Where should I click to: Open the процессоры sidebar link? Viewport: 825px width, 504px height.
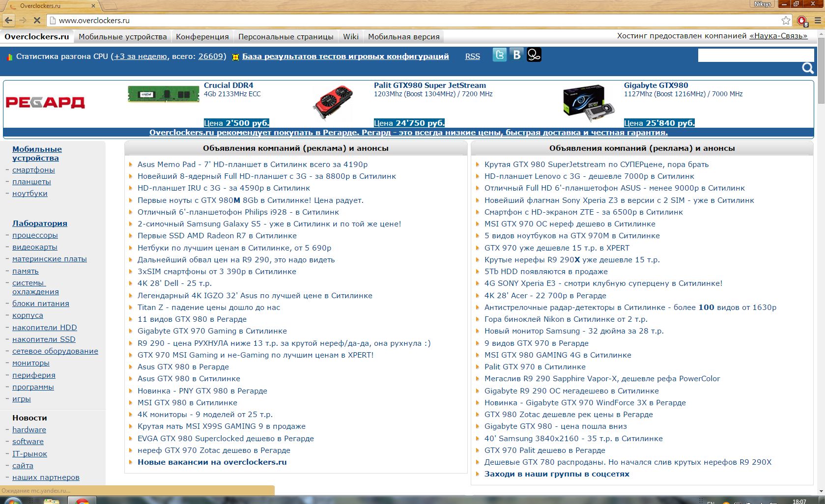(35, 235)
